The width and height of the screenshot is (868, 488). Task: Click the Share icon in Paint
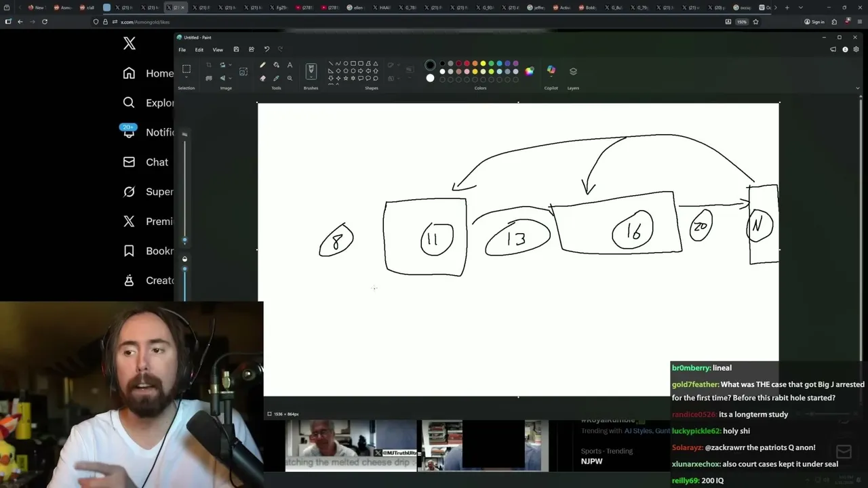pyautogui.click(x=252, y=49)
